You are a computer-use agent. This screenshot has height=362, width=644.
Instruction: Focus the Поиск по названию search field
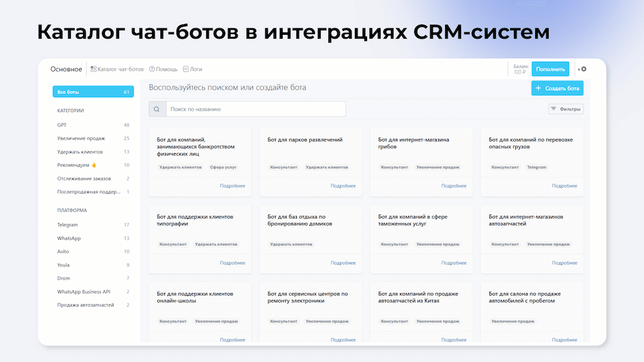(x=255, y=110)
